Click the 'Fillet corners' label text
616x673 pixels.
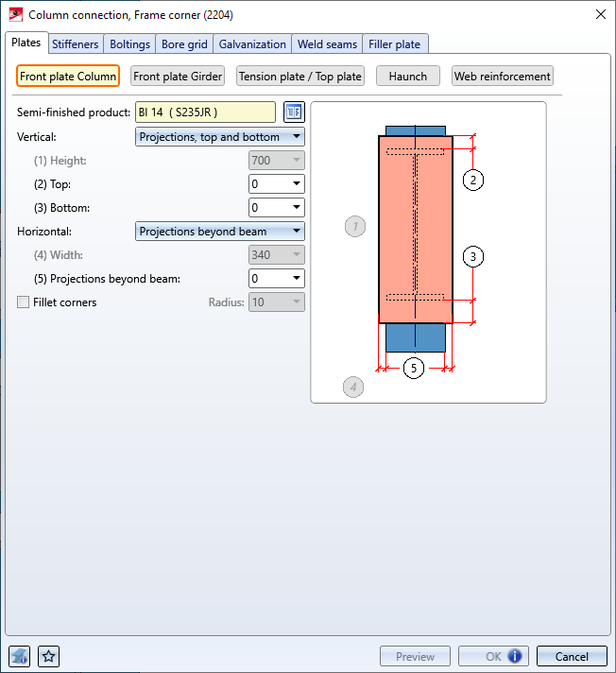(x=65, y=302)
